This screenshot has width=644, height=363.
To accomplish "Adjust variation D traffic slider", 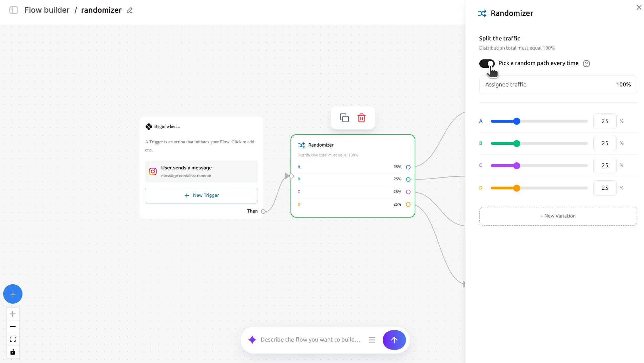I will [x=517, y=188].
